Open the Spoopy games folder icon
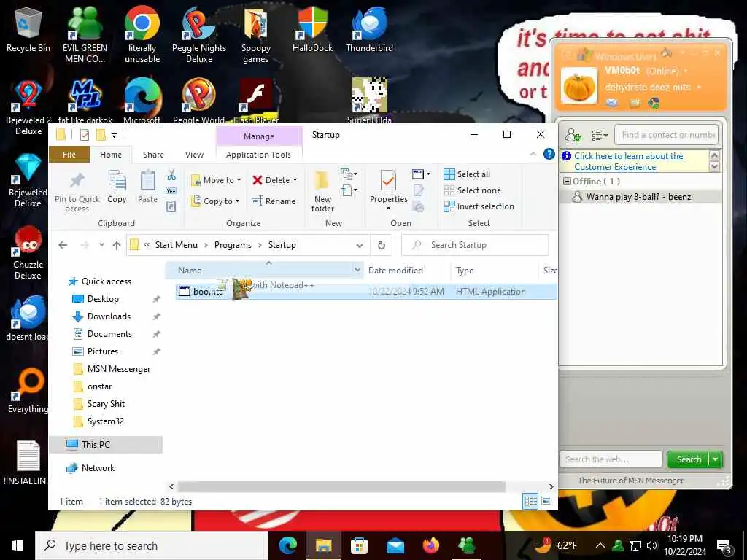747x560 pixels. click(x=256, y=34)
